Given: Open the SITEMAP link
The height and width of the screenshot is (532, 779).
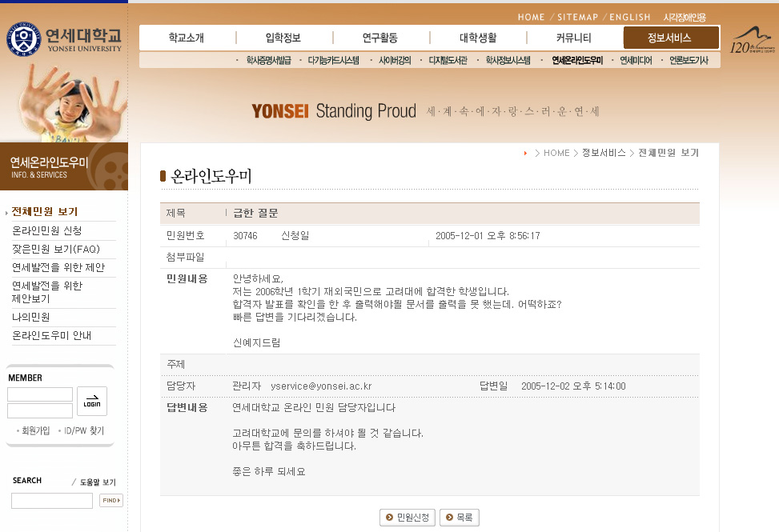Looking at the screenshot, I should [577, 17].
